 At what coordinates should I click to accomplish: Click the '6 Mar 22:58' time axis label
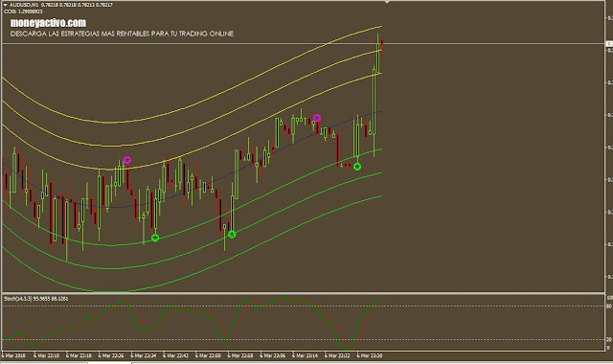pyautogui.click(x=240, y=355)
